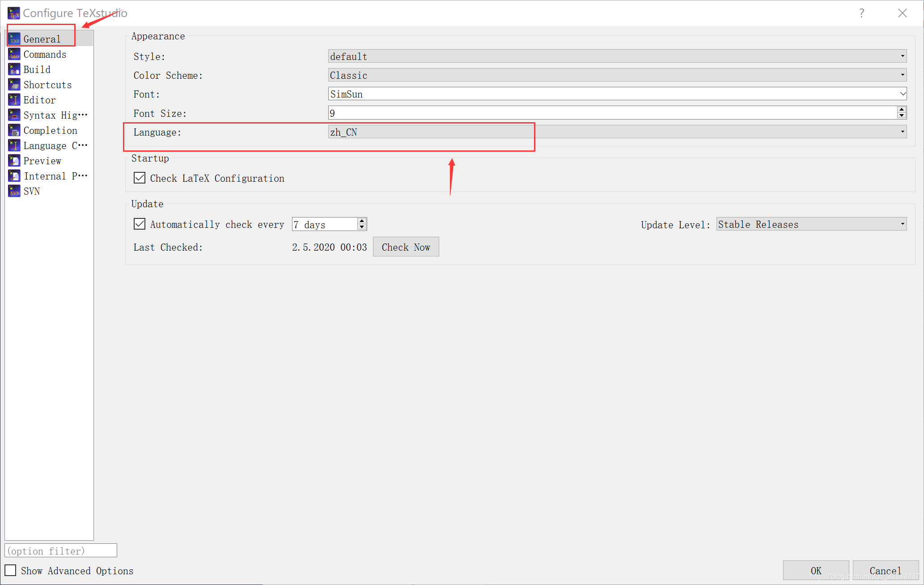This screenshot has height=585, width=924.
Task: Click the Check Now button
Action: pyautogui.click(x=406, y=247)
